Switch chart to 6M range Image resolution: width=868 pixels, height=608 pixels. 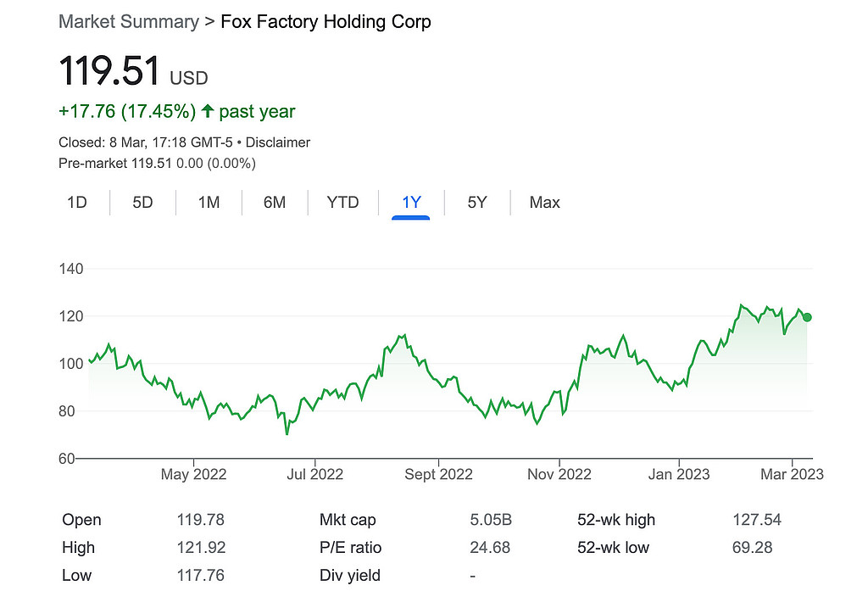point(275,203)
